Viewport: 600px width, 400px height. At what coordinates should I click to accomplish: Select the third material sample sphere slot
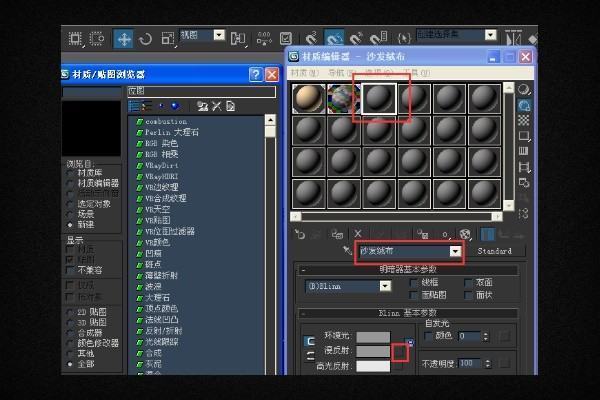pos(379,99)
